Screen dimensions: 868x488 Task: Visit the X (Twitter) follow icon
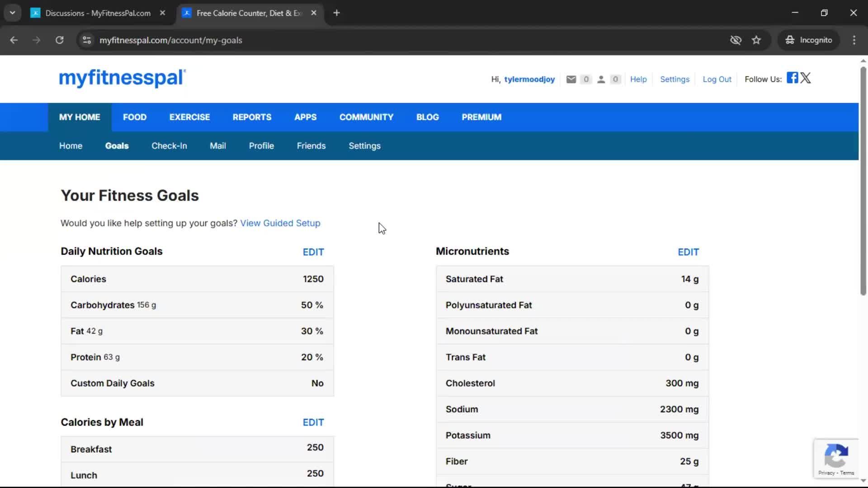coord(806,78)
